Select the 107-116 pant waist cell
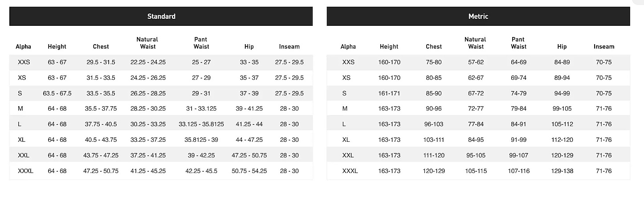 click(519, 171)
